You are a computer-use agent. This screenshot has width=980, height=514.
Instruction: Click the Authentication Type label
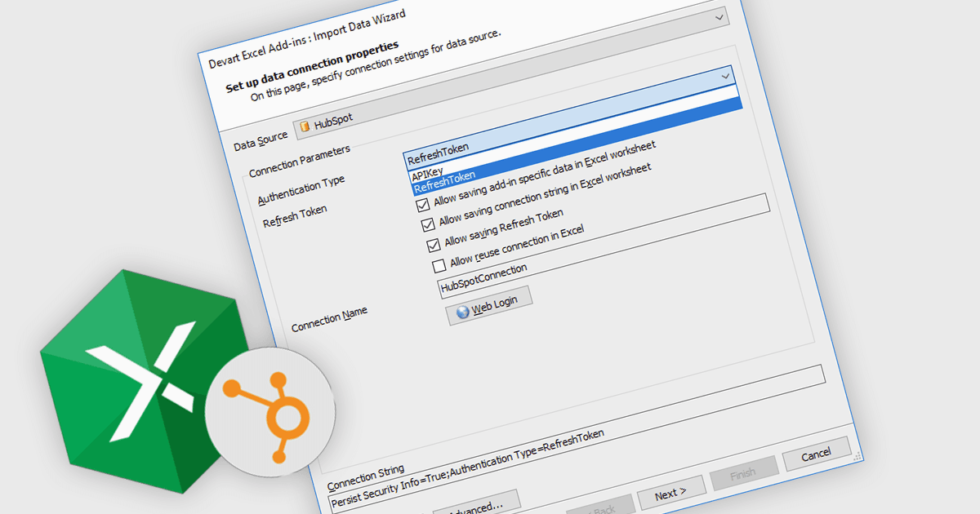301,189
